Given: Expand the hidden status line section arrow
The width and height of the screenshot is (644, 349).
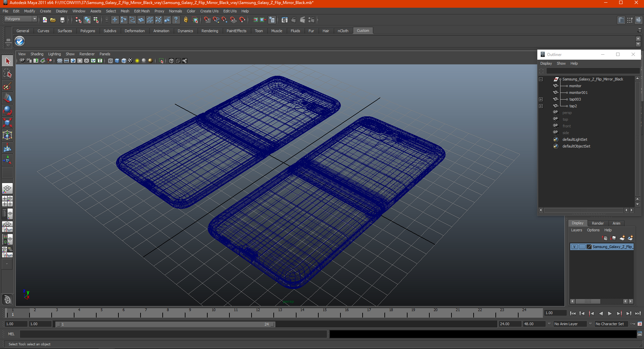Looking at the screenshot, I should point(317,20).
